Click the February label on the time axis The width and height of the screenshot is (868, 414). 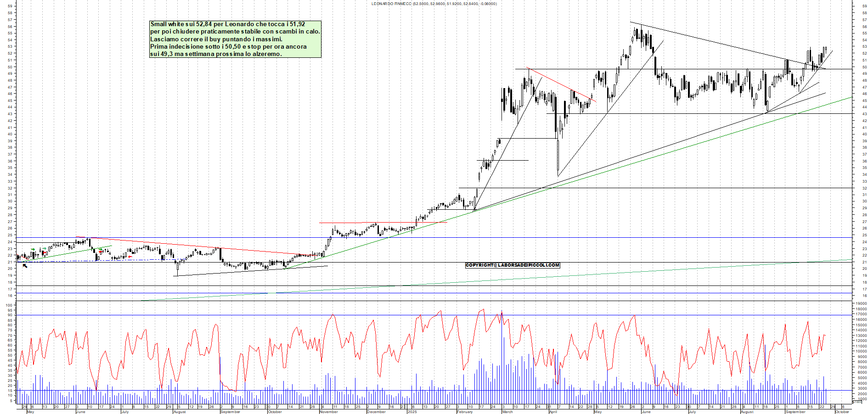coord(465,412)
